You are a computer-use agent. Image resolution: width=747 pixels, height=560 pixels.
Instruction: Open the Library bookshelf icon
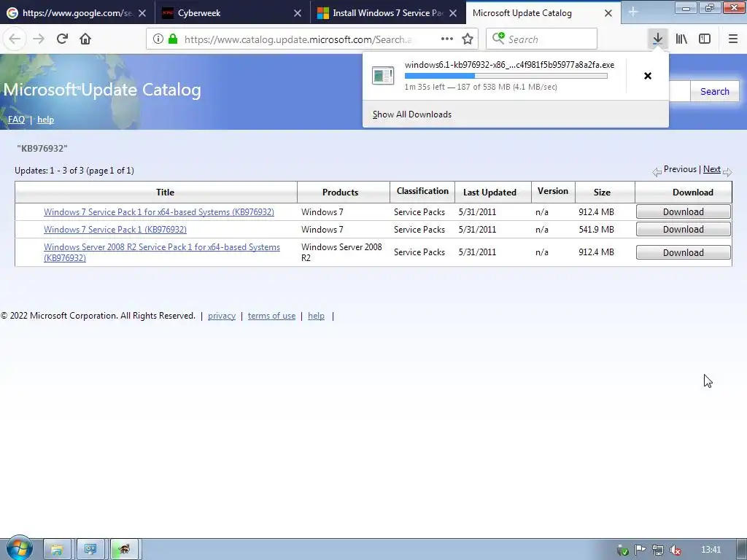[681, 39]
